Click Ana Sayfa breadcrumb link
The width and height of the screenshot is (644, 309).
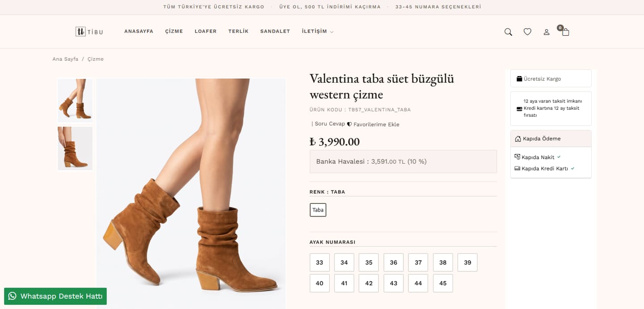(65, 59)
